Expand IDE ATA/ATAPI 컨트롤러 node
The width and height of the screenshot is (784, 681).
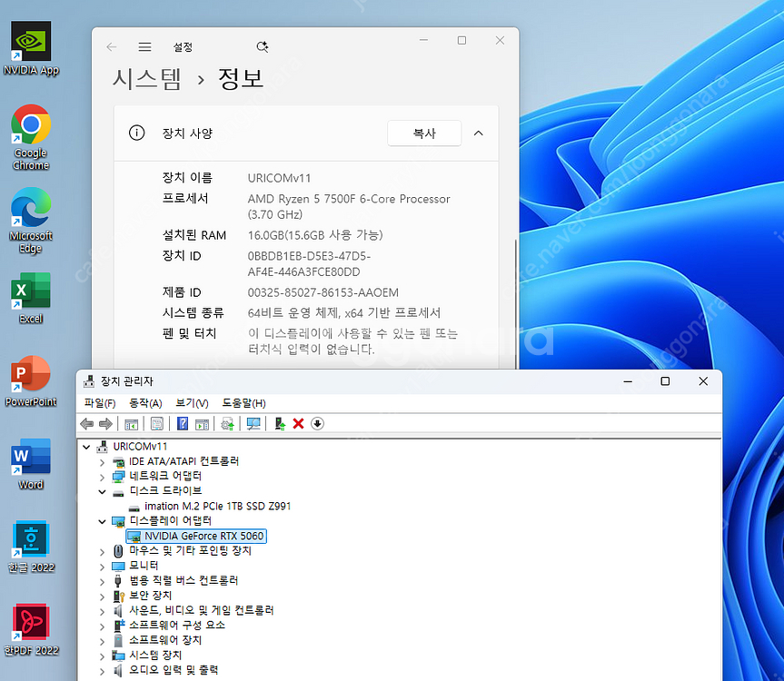[x=102, y=462]
